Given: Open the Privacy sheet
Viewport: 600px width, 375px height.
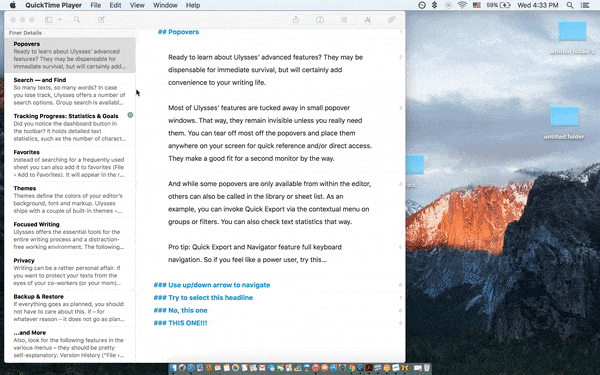Looking at the screenshot, I should tap(70, 272).
